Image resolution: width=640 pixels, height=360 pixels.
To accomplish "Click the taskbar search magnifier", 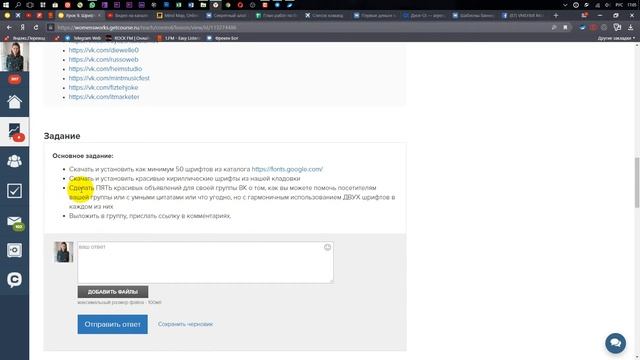I will click(x=18, y=5).
